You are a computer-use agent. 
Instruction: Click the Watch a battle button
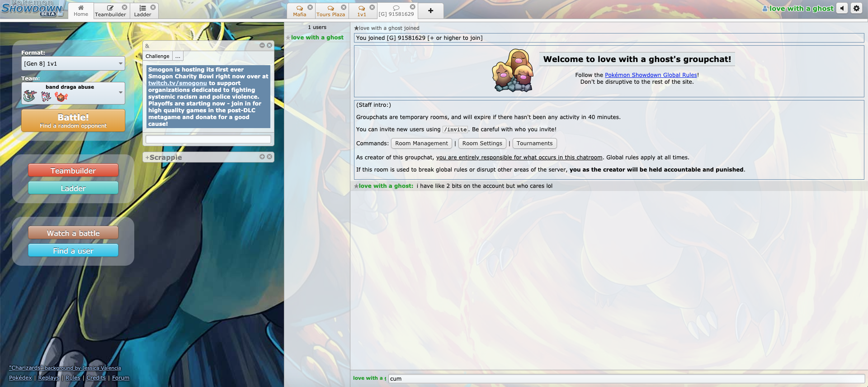73,233
